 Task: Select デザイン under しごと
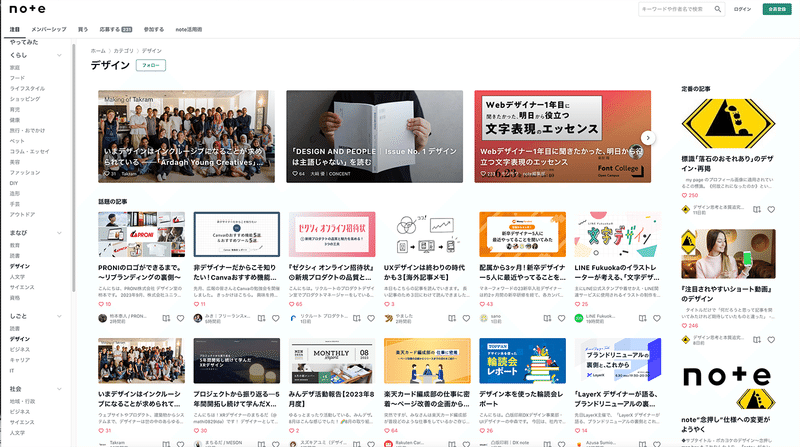pos(19,339)
